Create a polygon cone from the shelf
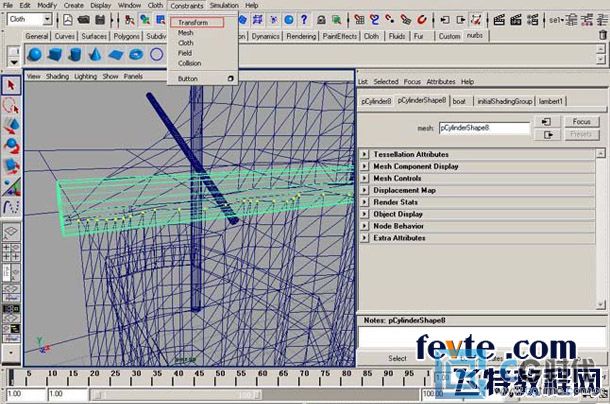The width and height of the screenshot is (610, 404). click(95, 54)
